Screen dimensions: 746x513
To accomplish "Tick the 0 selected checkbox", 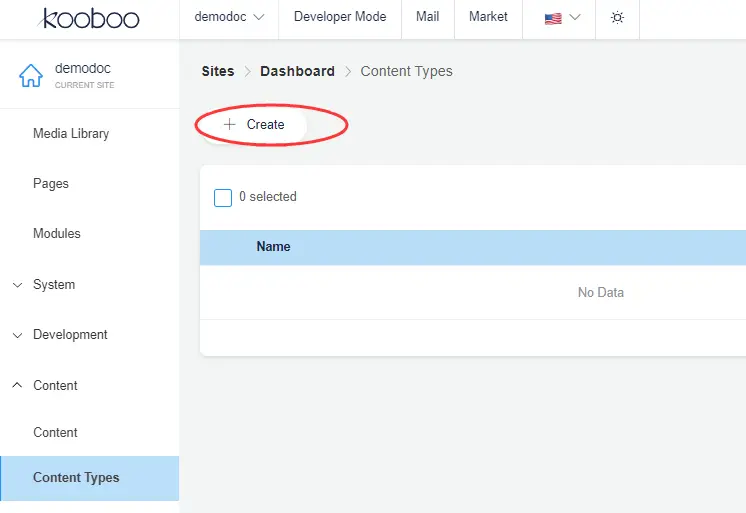I will pos(223,197).
